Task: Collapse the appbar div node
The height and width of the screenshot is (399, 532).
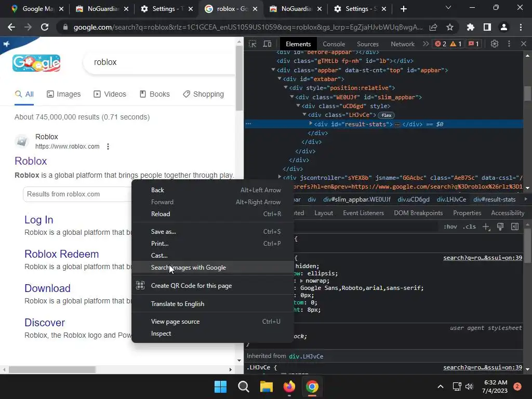Action: pyautogui.click(x=273, y=70)
